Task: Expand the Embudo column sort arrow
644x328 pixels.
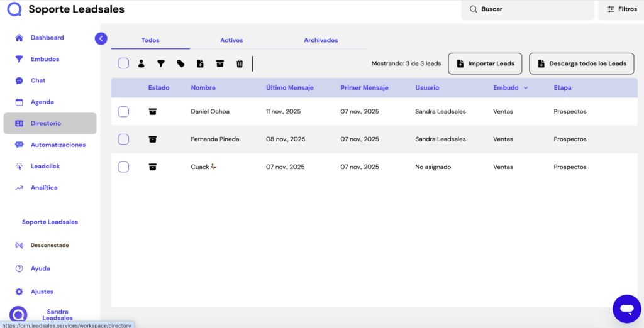Action: [x=525, y=88]
